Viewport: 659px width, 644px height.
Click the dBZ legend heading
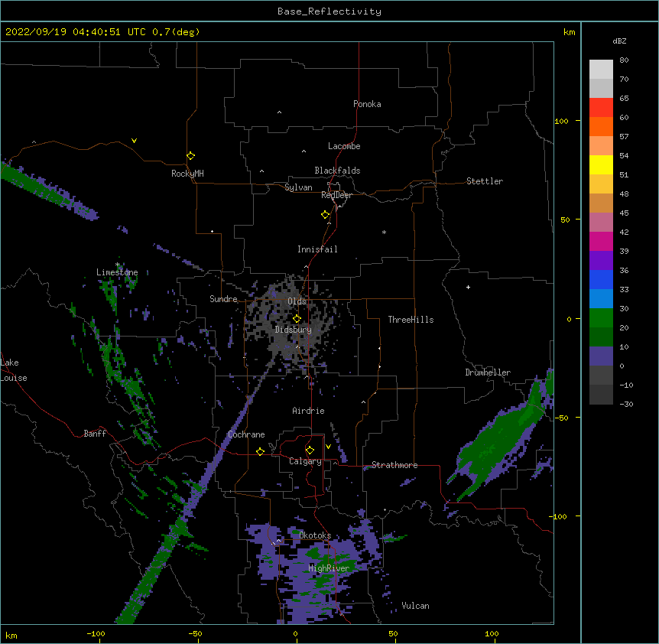tap(619, 41)
